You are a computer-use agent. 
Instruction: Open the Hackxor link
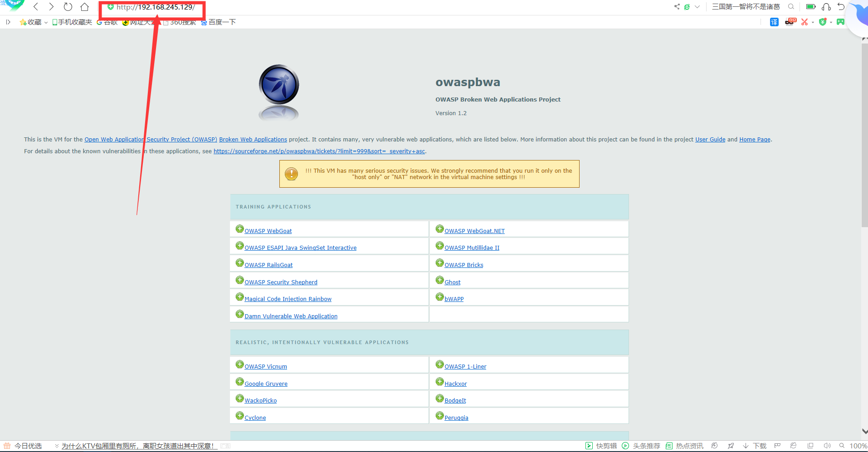click(x=455, y=384)
